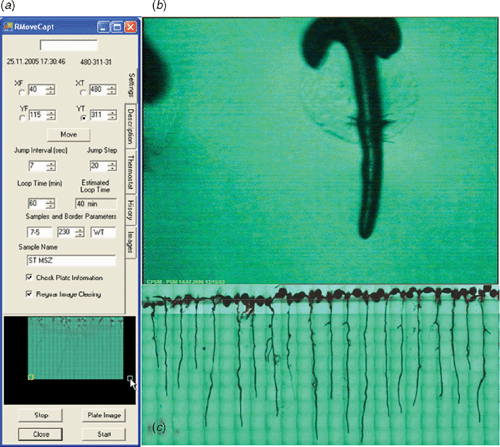Minimize the RMoveCapt window
The image size is (500, 447).
coord(103,27)
